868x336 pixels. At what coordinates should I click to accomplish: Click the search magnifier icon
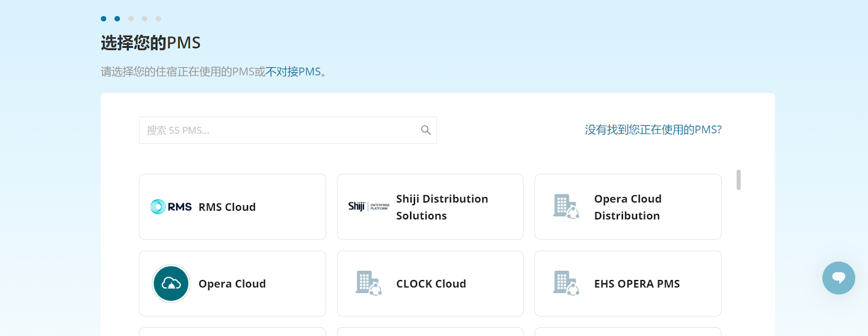[426, 130]
